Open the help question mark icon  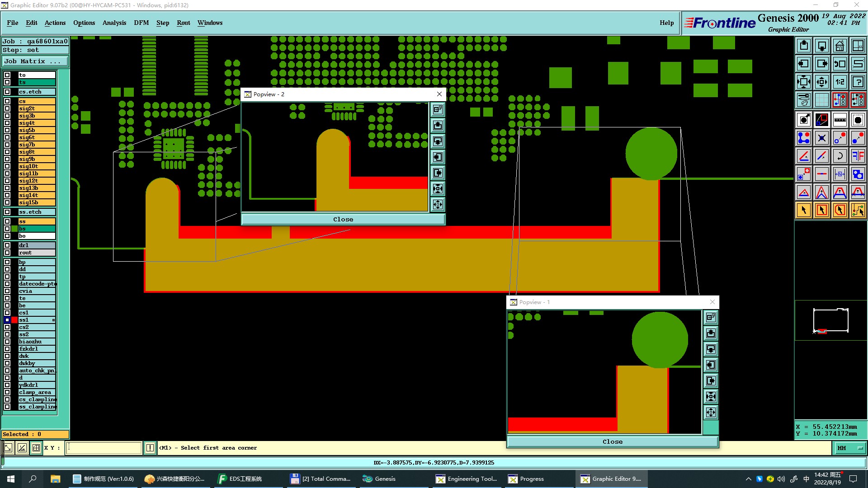click(858, 82)
